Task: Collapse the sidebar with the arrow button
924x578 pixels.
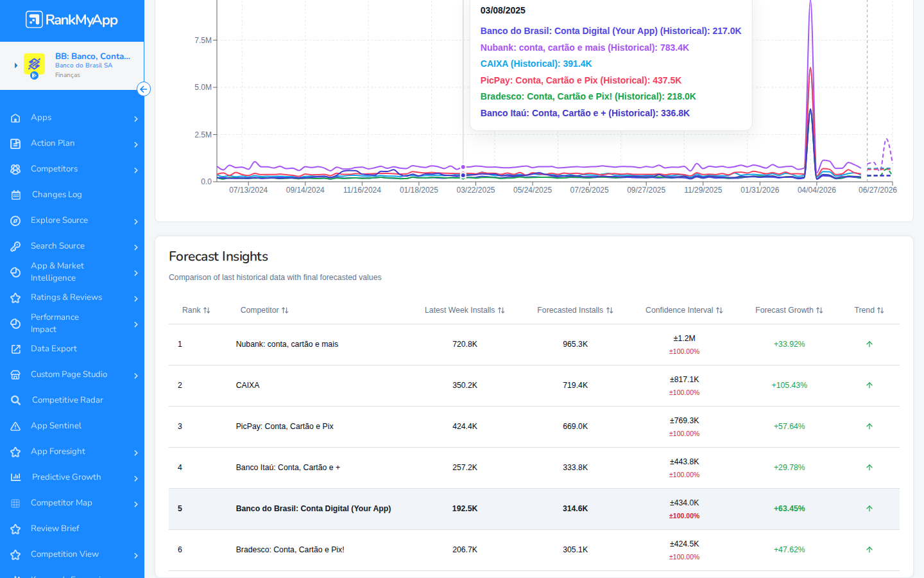Action: pos(144,89)
